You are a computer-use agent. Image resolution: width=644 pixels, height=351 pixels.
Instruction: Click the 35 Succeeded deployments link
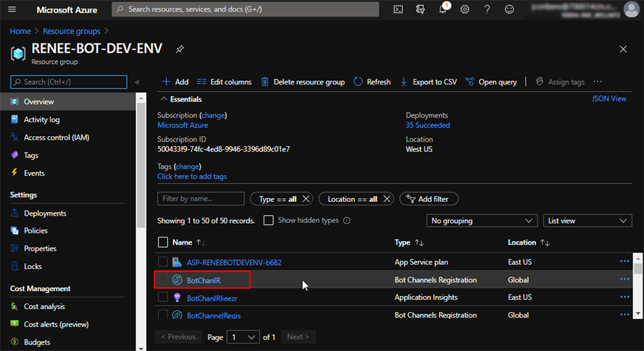427,125
